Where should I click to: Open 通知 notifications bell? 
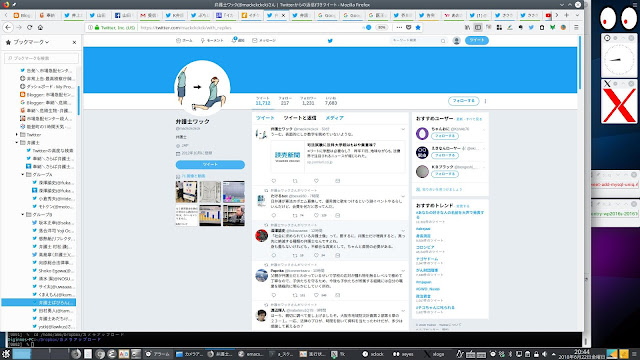(x=238, y=40)
